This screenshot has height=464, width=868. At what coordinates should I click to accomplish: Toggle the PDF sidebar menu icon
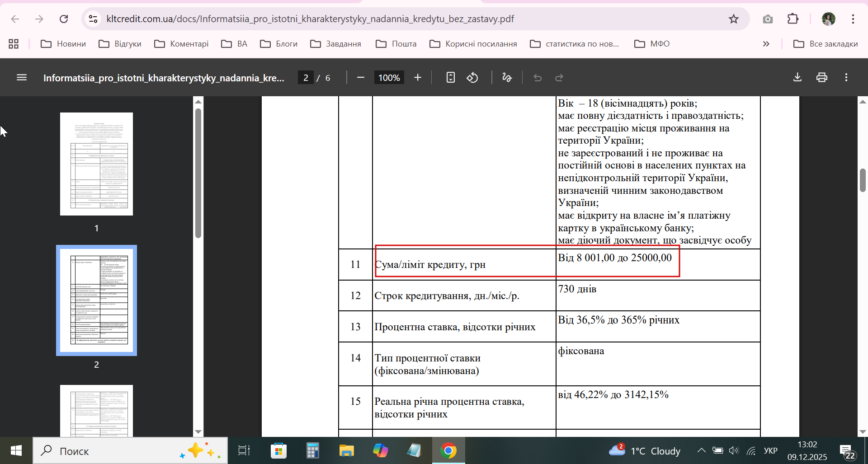[21, 78]
